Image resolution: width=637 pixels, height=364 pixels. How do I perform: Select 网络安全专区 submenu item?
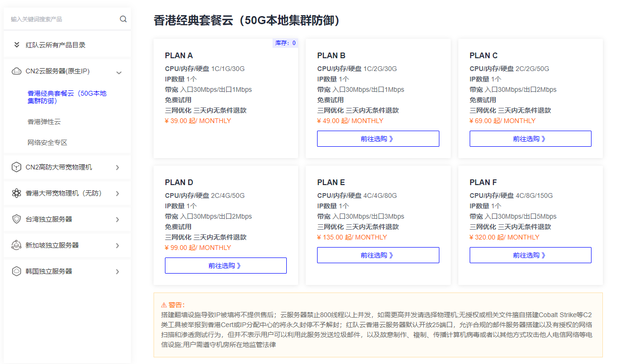(47, 142)
